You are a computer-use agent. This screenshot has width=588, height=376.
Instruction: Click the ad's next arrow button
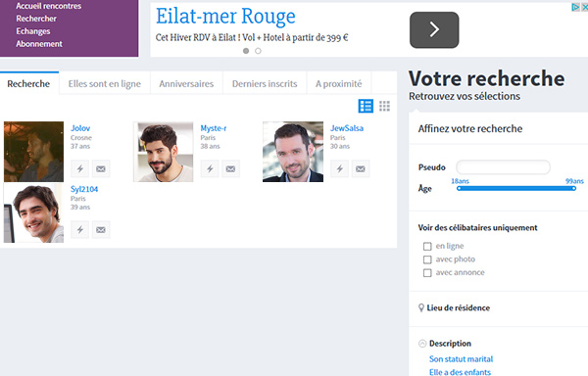pyautogui.click(x=434, y=29)
